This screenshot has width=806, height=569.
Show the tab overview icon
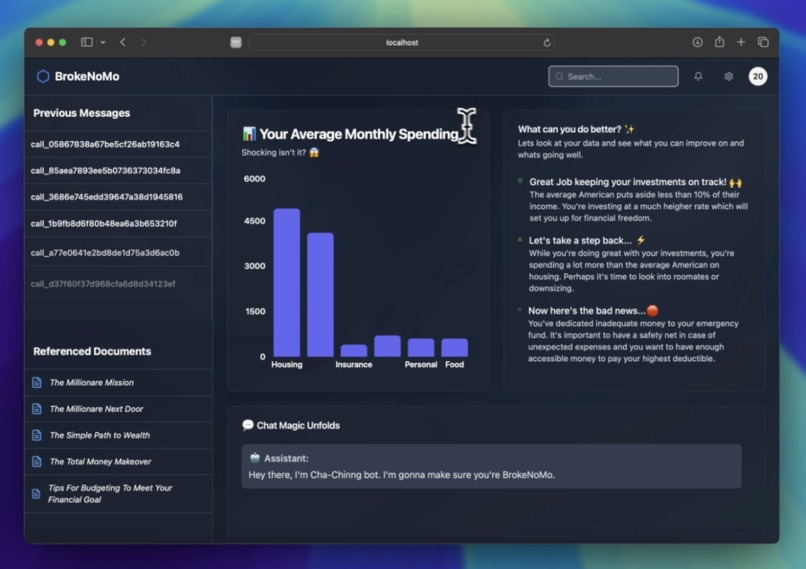(x=763, y=42)
